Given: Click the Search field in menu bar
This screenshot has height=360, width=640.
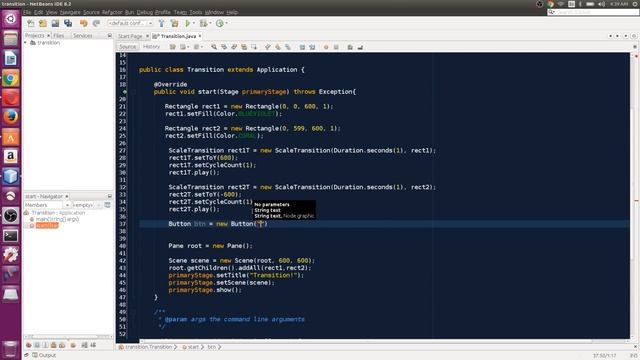Looking at the screenshot, I should (593, 12).
